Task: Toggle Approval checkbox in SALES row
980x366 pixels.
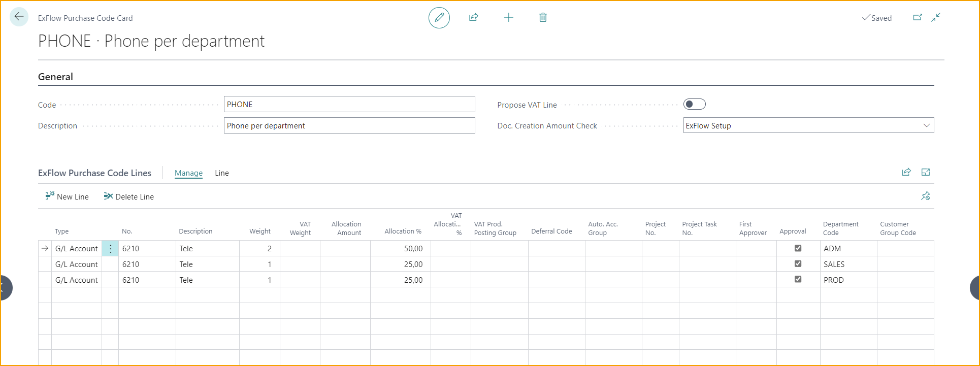Action: point(798,264)
